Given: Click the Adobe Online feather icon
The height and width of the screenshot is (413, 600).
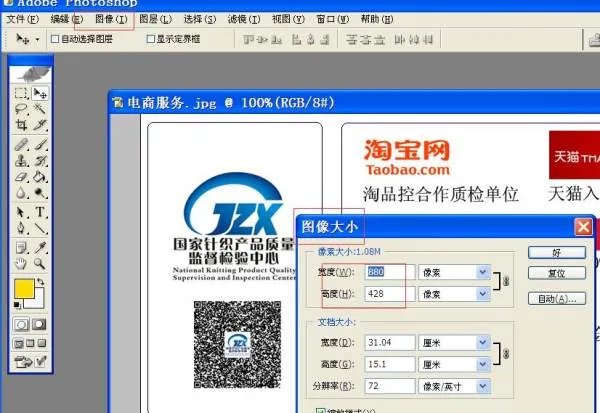Looking at the screenshot, I should 31,73.
